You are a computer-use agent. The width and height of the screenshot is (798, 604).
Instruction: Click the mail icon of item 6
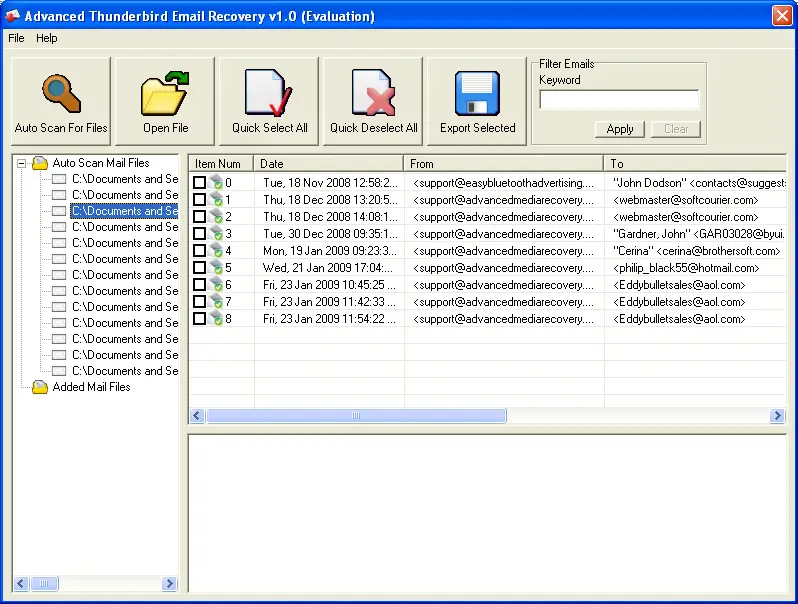tap(216, 284)
